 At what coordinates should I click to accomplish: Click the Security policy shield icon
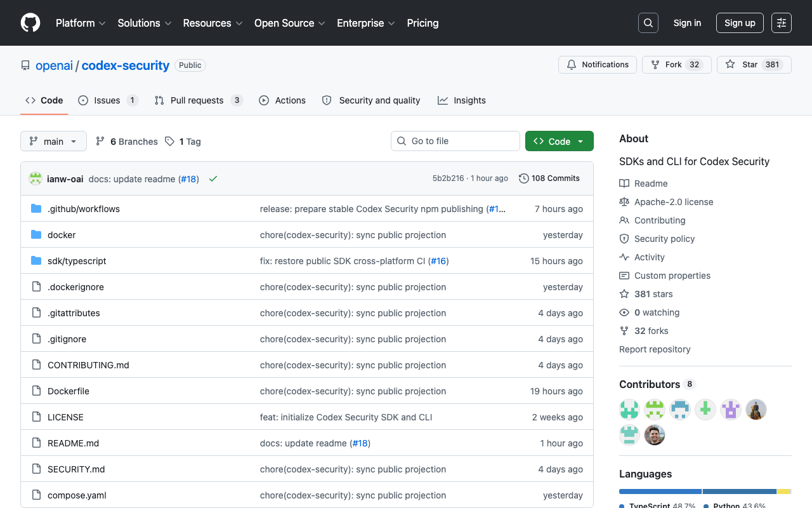click(624, 239)
